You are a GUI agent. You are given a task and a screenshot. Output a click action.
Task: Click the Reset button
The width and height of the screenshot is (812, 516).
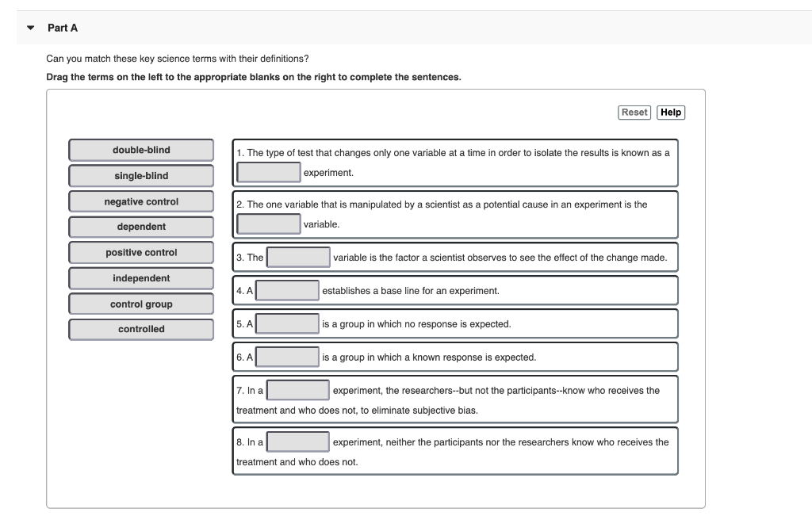[x=634, y=112]
